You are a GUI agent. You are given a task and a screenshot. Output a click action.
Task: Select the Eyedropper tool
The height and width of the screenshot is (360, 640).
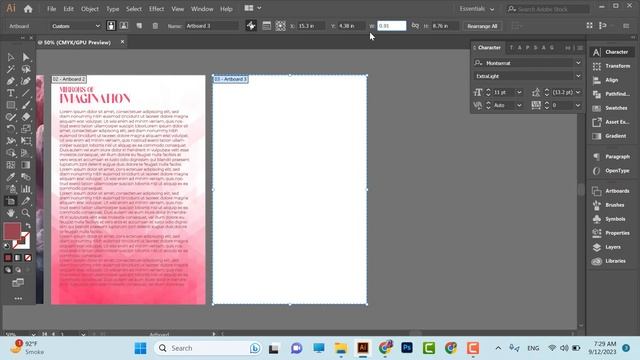(x=11, y=177)
